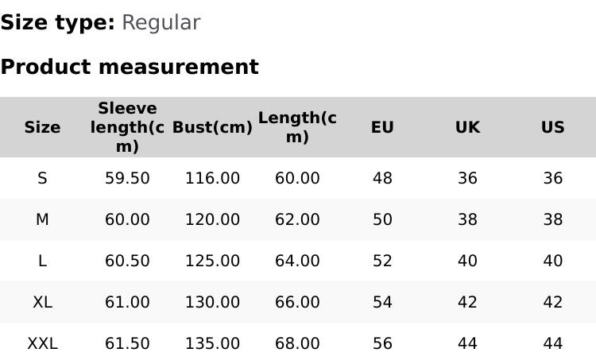The width and height of the screenshot is (596, 364).
Task: Click the Size column header
Action: pyautogui.click(x=42, y=127)
